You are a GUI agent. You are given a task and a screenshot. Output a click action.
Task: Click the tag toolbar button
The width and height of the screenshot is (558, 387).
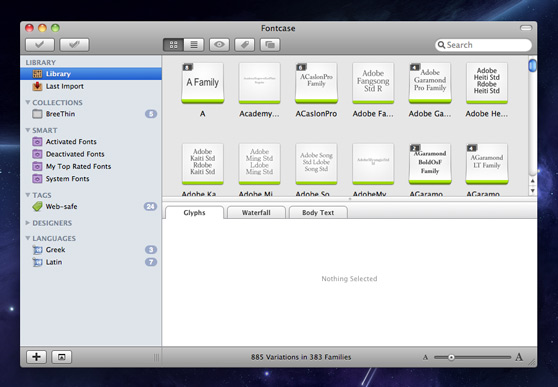[x=244, y=45]
